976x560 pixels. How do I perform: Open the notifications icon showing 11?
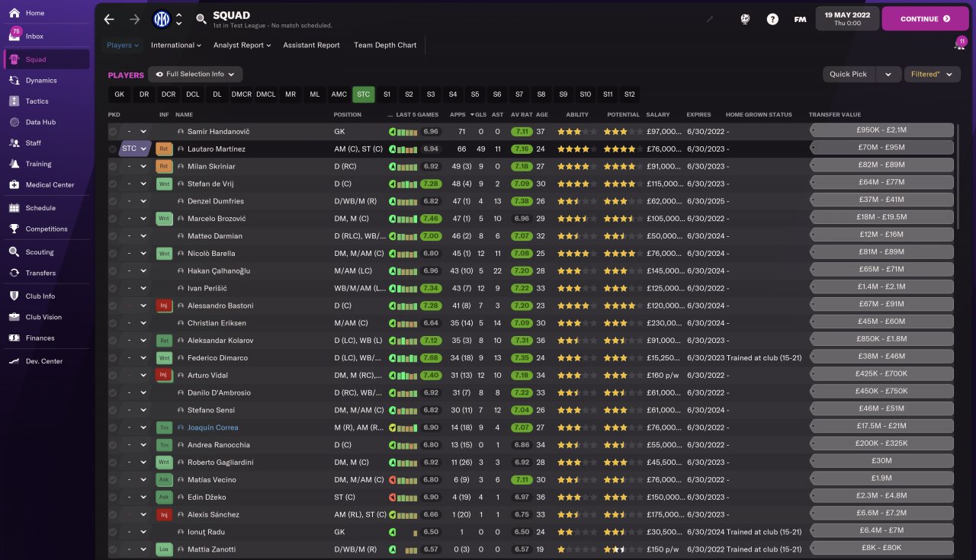point(960,44)
